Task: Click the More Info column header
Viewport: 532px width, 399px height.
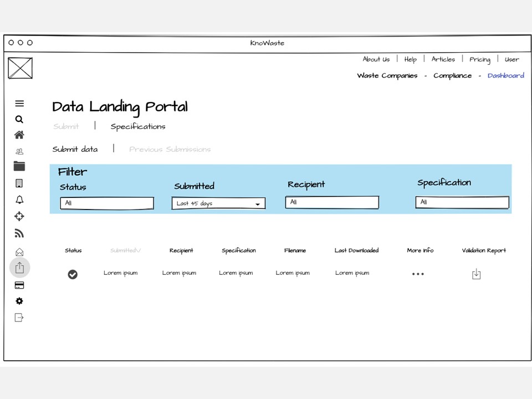Action: click(x=420, y=250)
